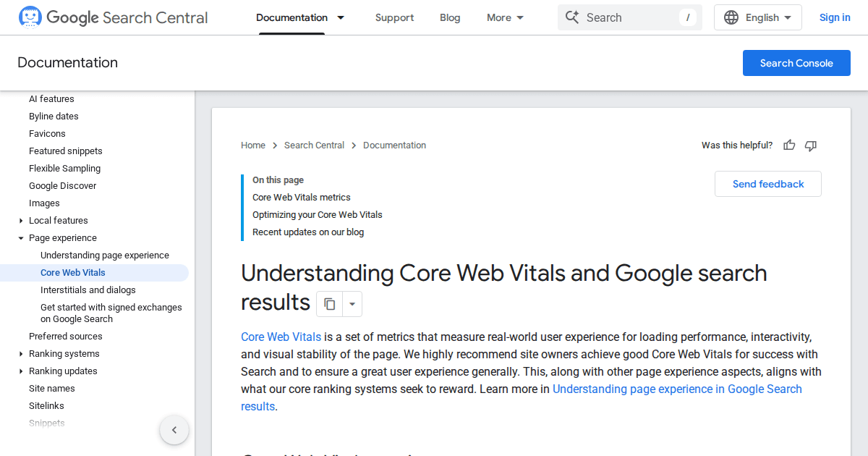Open Understanding page experience in Google Search link
Image resolution: width=868 pixels, height=456 pixels.
[x=676, y=389]
